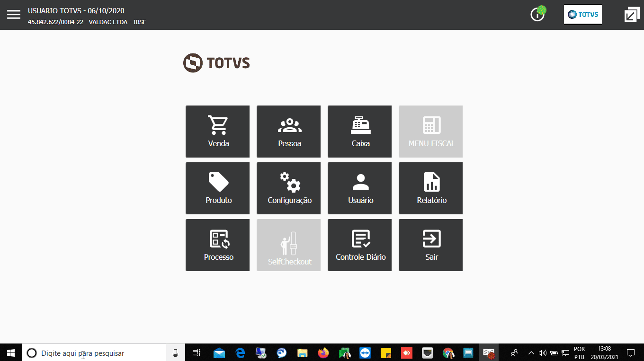Open the hamburger menu
644x361 pixels.
coord(14,14)
